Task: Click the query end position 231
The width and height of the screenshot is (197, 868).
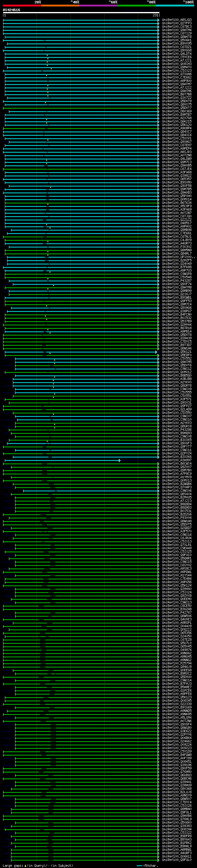Action: pos(155,15)
